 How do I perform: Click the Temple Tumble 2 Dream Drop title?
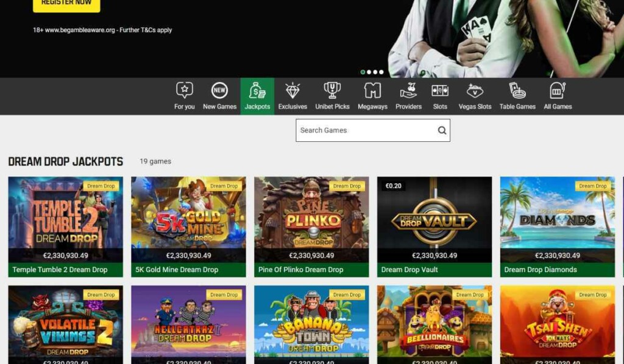(60, 270)
